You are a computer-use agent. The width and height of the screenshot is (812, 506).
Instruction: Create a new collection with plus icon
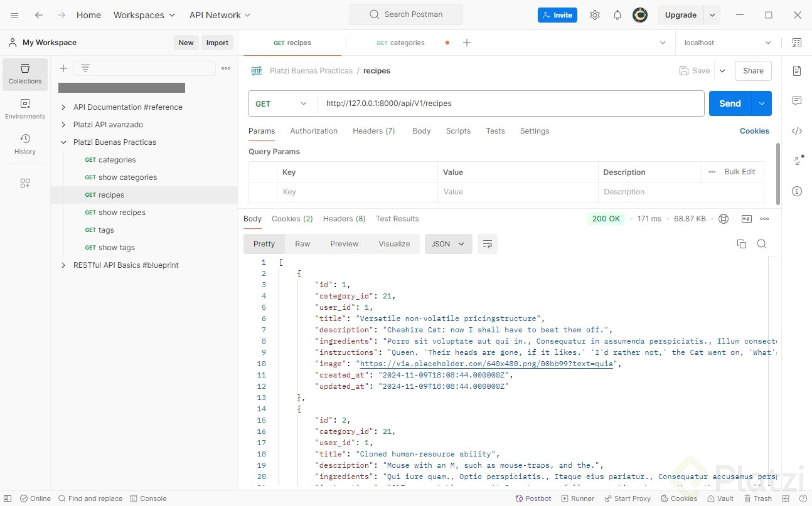[x=63, y=68]
